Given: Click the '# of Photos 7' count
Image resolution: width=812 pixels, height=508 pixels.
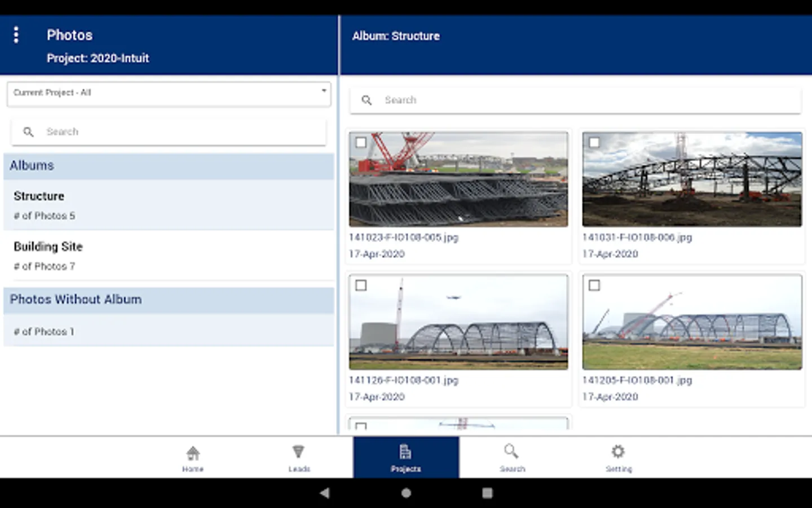Looking at the screenshot, I should point(45,266).
